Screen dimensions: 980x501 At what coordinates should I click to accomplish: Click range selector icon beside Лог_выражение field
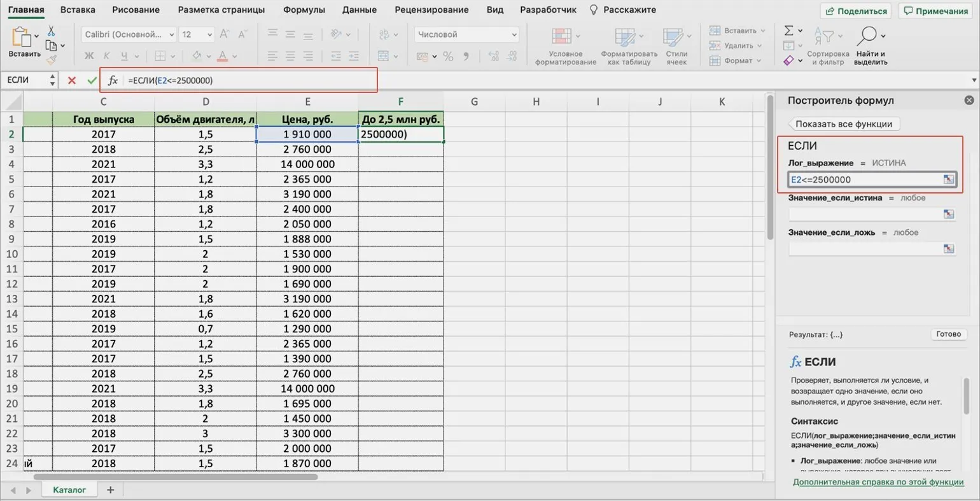948,180
